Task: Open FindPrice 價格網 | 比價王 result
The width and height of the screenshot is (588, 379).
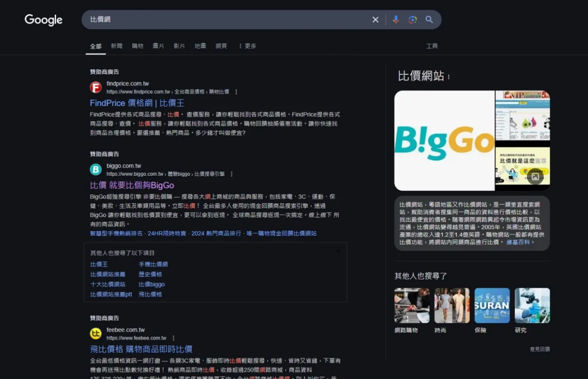Action: (x=137, y=103)
